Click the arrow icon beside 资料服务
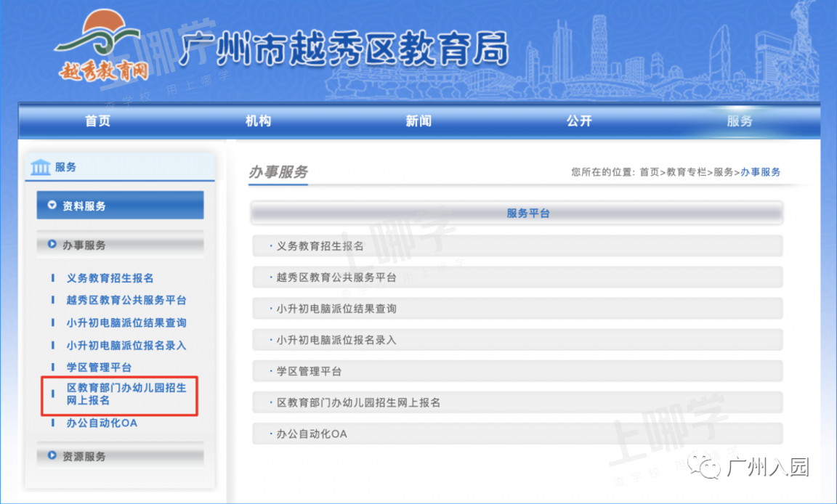This screenshot has width=837, height=504. tap(52, 205)
